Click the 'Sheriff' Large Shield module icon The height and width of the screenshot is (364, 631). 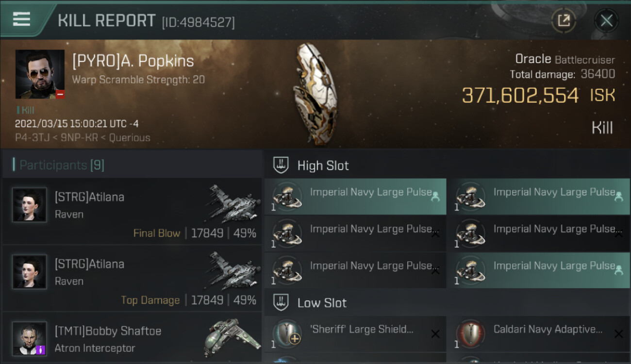[x=286, y=334]
